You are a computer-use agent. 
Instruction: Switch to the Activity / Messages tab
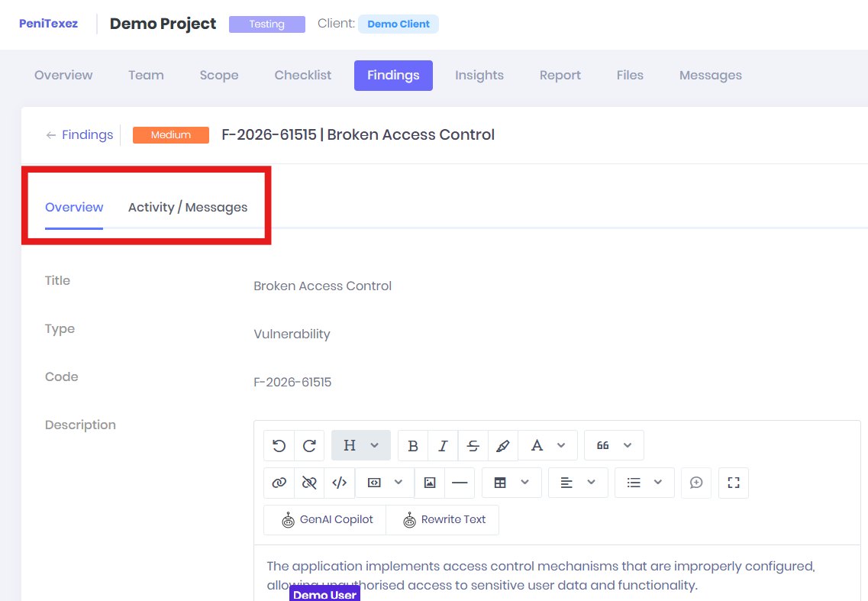(x=188, y=207)
